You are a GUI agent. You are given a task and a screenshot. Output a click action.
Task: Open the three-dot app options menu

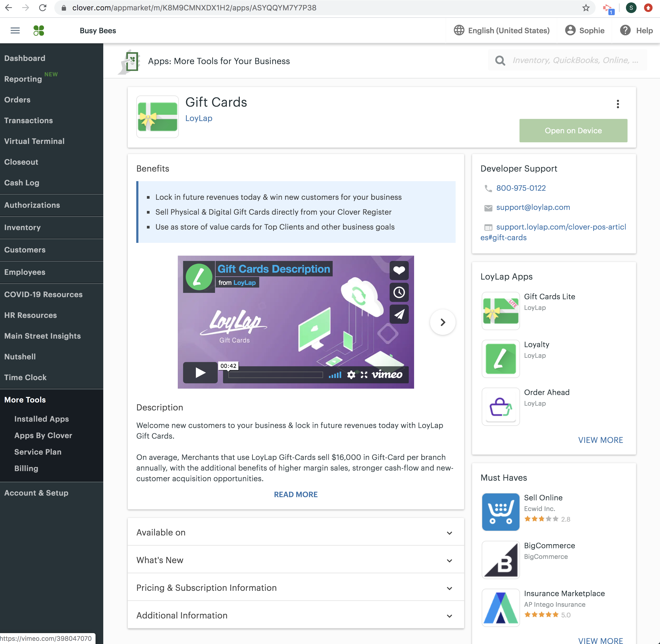(x=618, y=104)
